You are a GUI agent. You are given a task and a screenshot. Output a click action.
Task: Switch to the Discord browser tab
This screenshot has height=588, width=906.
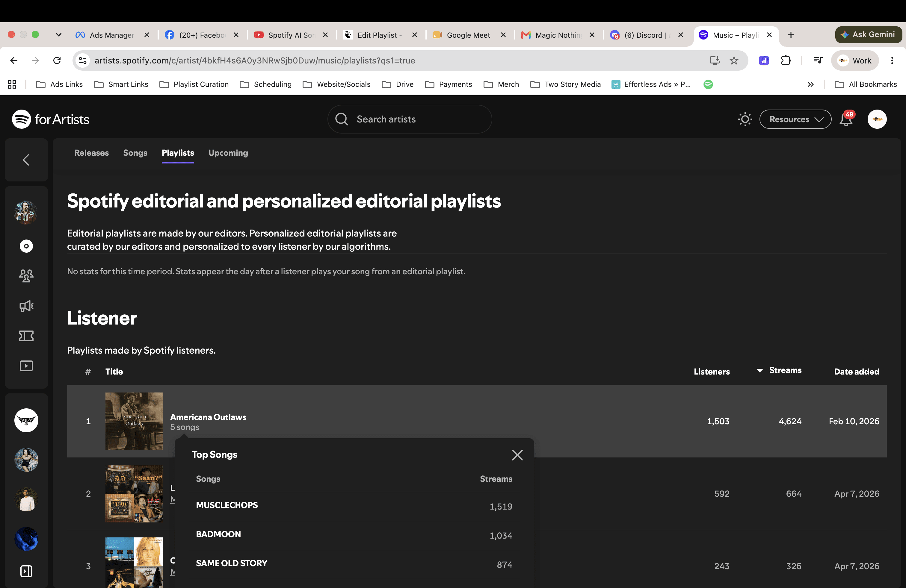coord(646,35)
